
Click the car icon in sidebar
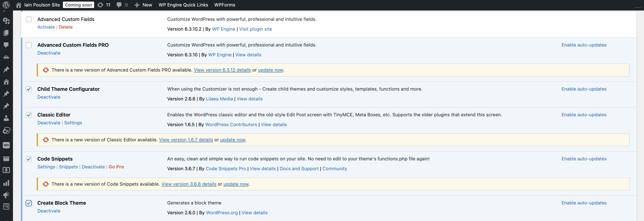(6, 57)
